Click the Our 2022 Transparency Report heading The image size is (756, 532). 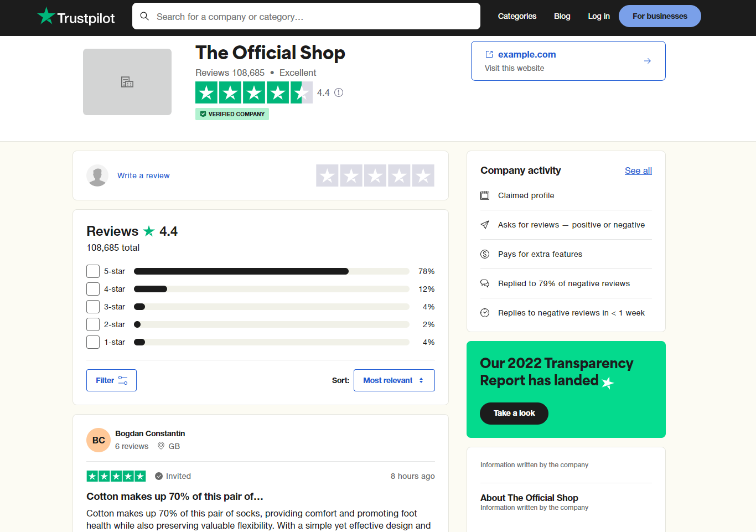coord(557,372)
